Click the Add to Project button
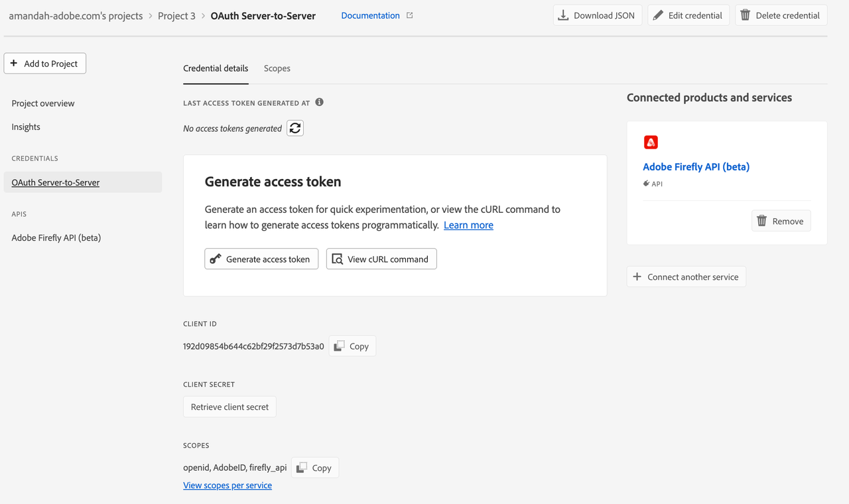849x504 pixels. [x=44, y=63]
